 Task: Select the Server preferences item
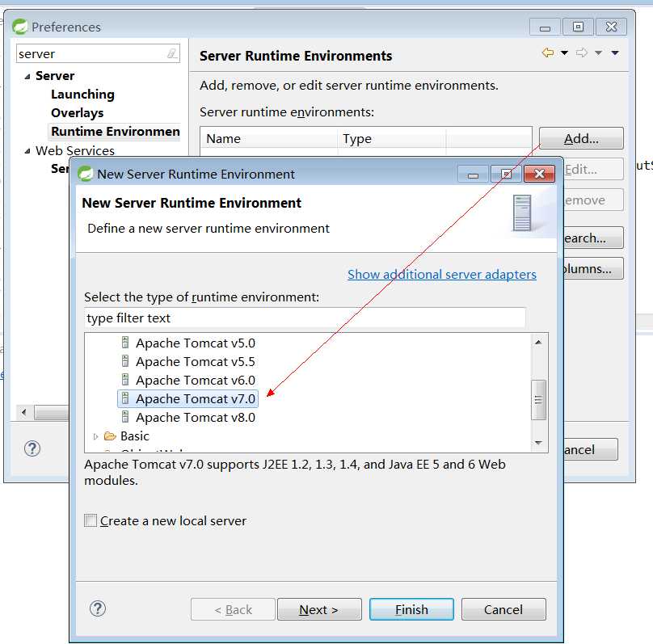point(55,76)
